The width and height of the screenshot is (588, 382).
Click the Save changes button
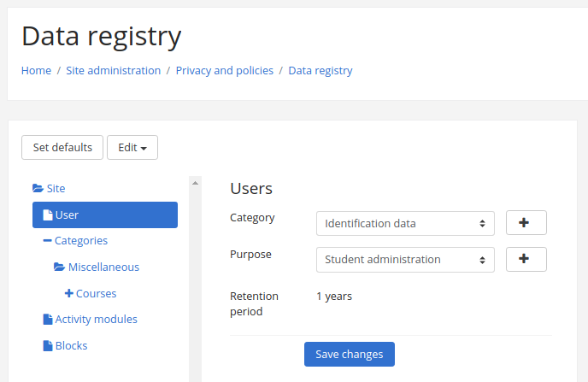pyautogui.click(x=349, y=355)
